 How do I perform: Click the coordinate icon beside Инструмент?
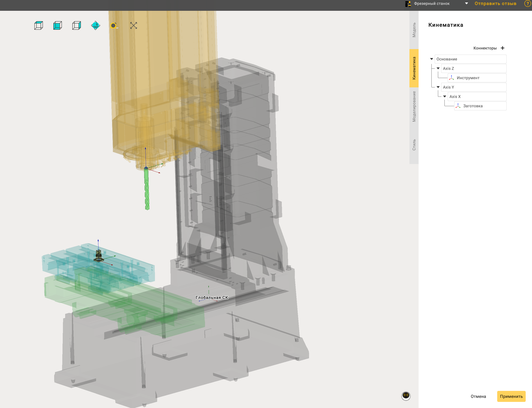[x=451, y=78]
